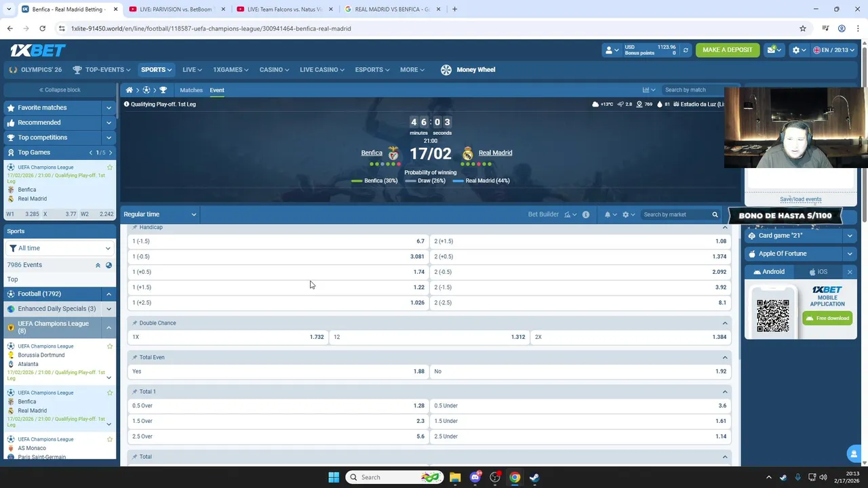Open the messages envelope icon
This screenshot has height=488, width=868.
coord(774,50)
